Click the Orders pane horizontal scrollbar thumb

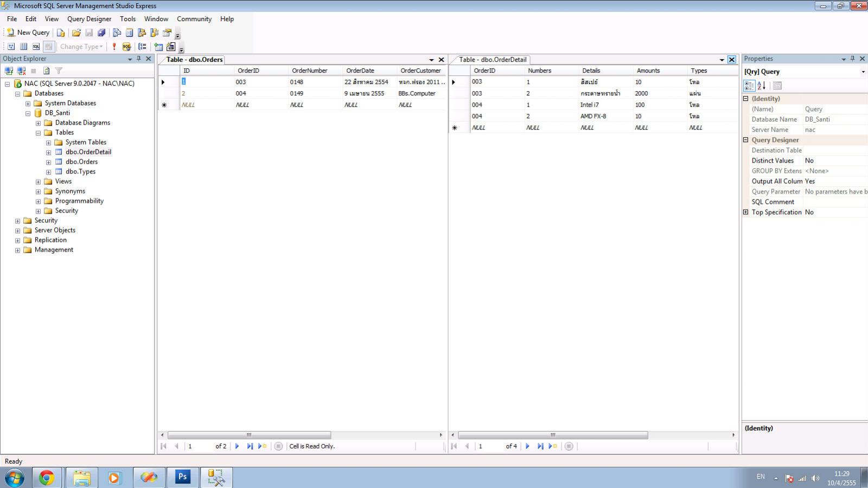[249, 435]
